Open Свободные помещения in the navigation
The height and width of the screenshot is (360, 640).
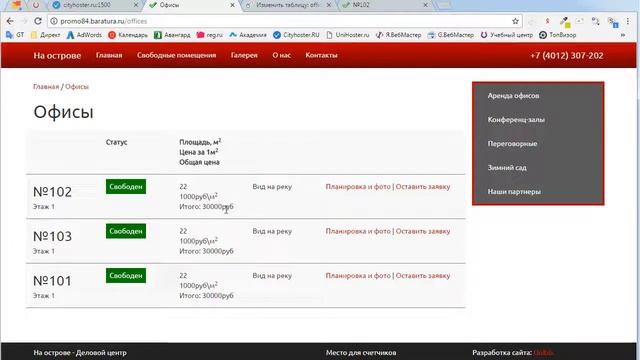(176, 55)
